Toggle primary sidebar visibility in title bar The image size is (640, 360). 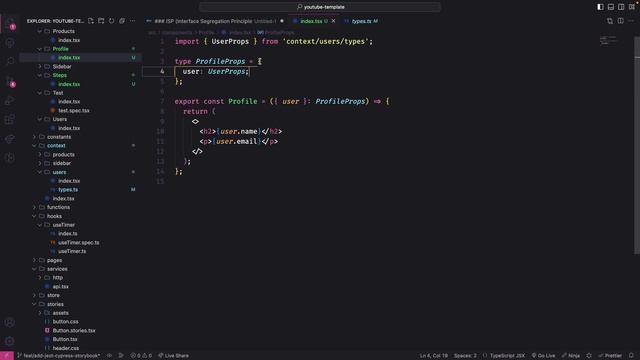tap(600, 7)
